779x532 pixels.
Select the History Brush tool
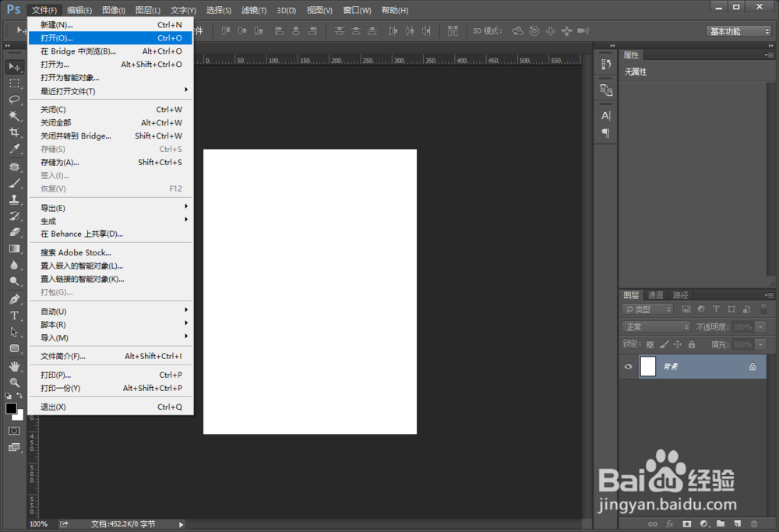[x=14, y=216]
